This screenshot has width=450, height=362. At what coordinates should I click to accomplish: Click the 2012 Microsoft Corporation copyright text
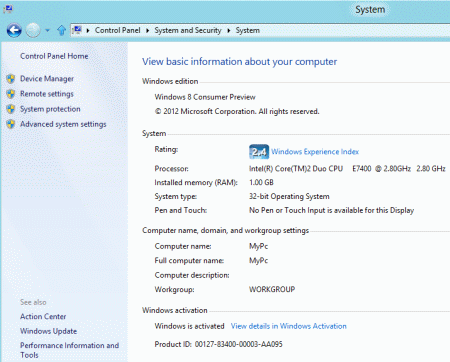click(237, 111)
